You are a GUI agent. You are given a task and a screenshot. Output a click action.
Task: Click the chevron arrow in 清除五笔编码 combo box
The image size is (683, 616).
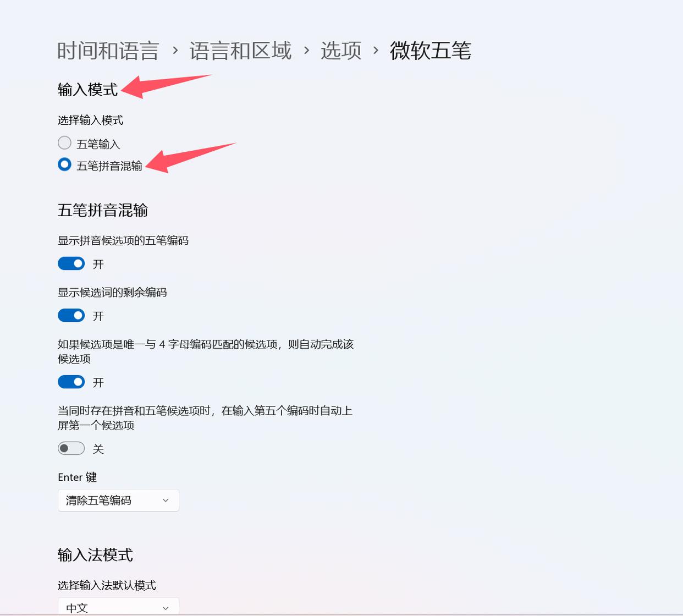166,501
